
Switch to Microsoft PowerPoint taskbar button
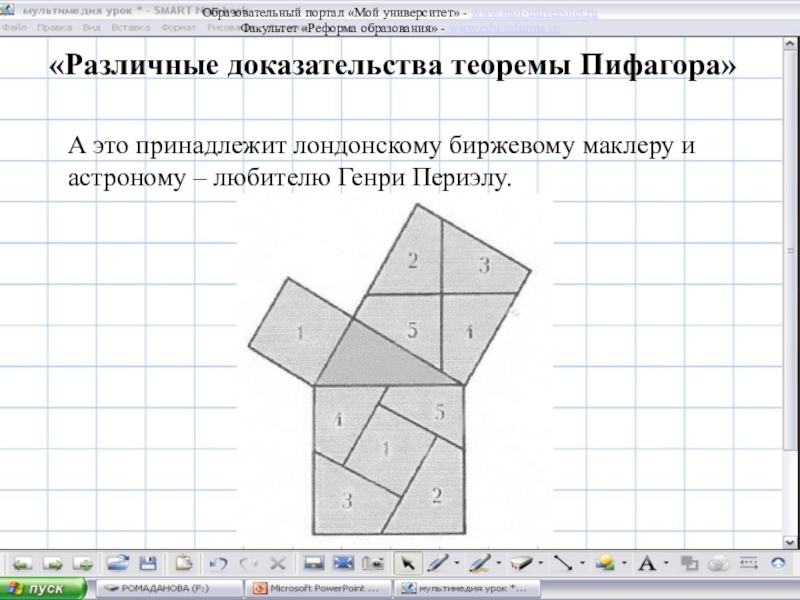[318, 589]
